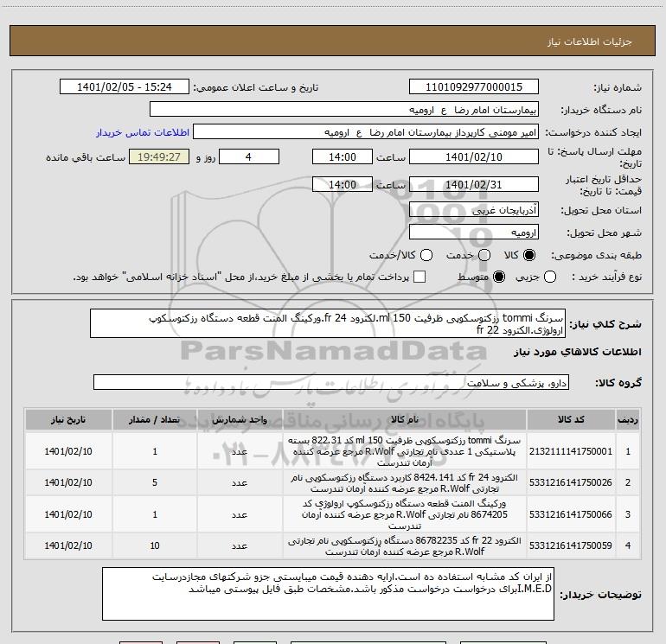
Task: Select item code 5331216141750059
Action: (x=571, y=545)
